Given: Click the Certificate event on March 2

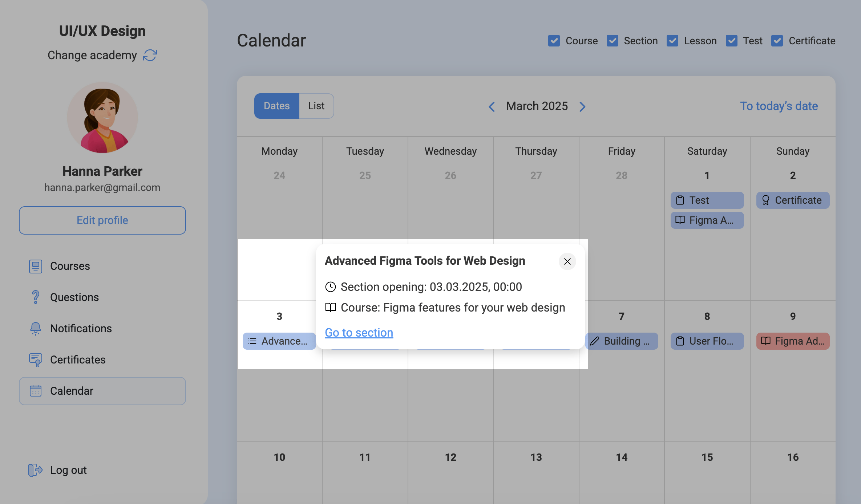Looking at the screenshot, I should tap(793, 200).
